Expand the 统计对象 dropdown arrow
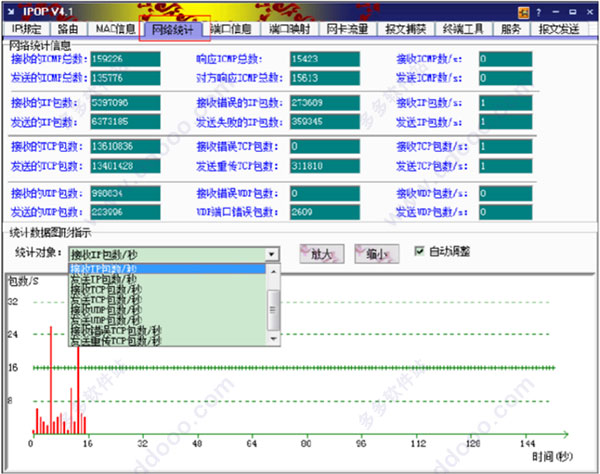 [x=272, y=254]
